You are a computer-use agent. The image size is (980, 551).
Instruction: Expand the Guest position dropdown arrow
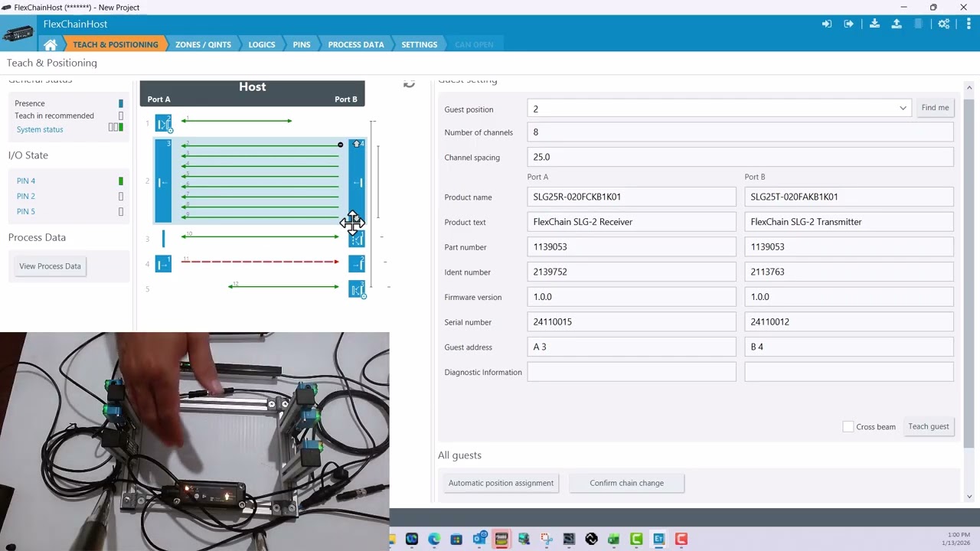[x=903, y=109]
